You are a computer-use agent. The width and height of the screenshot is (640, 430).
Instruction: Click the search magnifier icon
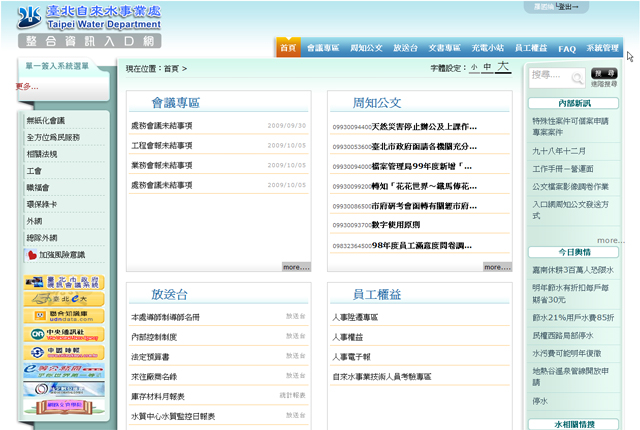(x=577, y=78)
